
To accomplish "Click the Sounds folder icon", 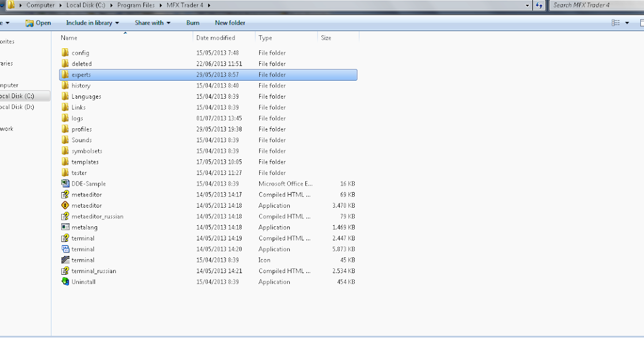I will [x=65, y=140].
